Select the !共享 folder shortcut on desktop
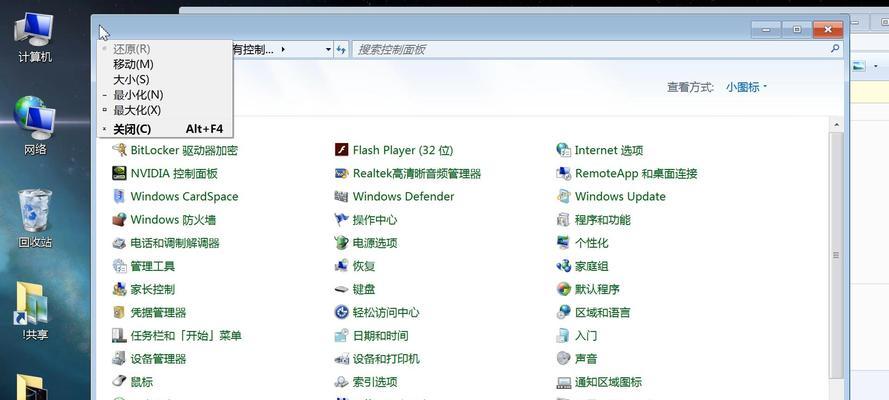This screenshot has height=400, width=889. point(35,311)
